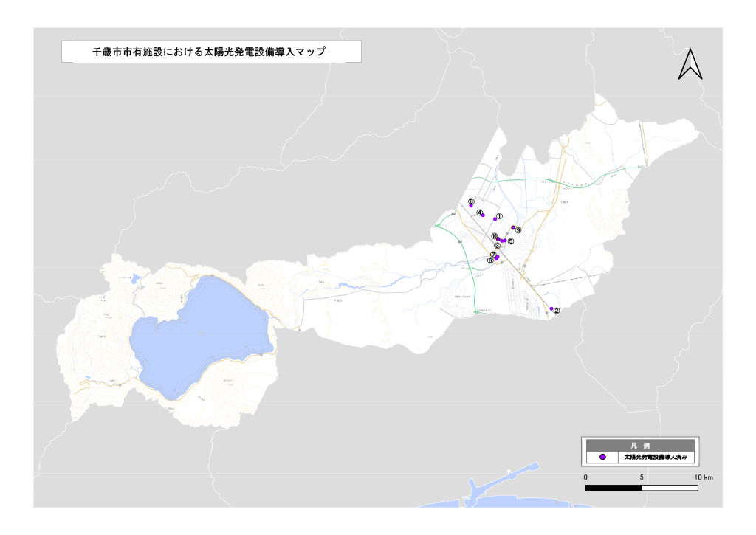Click the circled number ③ label
Screen dimensions: 756x535
point(498,246)
